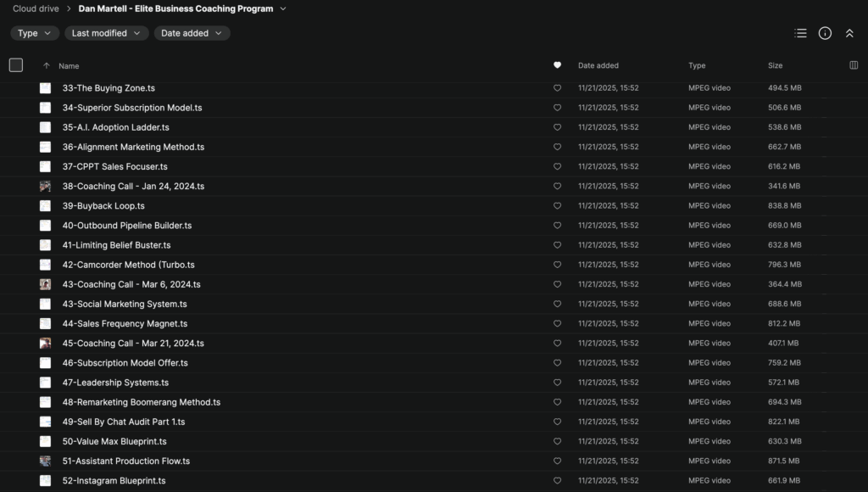Sort files by Name column
Image resolution: width=868 pixels, height=492 pixels.
pyautogui.click(x=69, y=65)
